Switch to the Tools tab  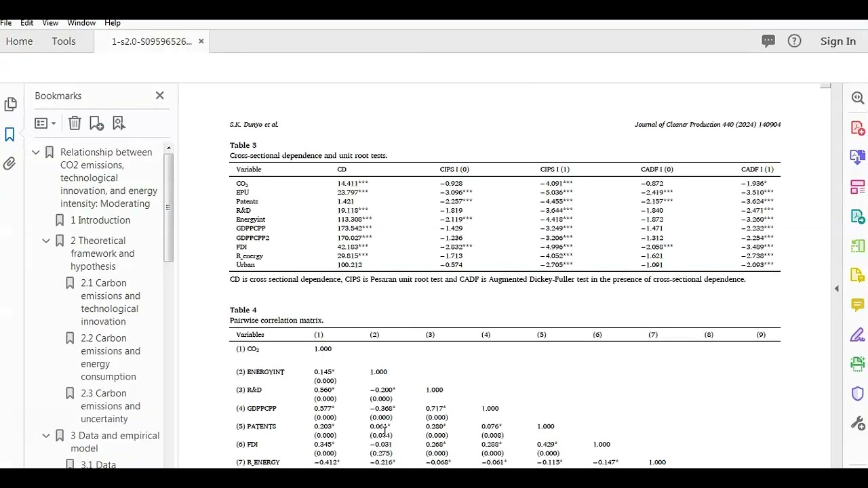click(64, 41)
